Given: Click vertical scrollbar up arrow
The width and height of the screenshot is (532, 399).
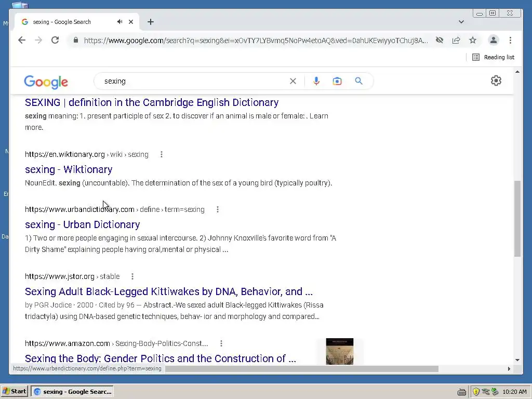Looking at the screenshot, I should 517,72.
